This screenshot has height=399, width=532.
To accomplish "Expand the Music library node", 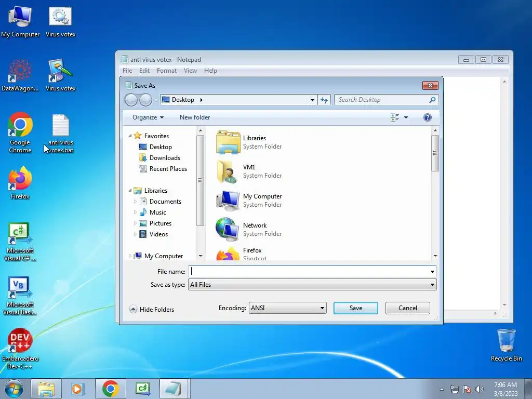I will click(x=135, y=212).
